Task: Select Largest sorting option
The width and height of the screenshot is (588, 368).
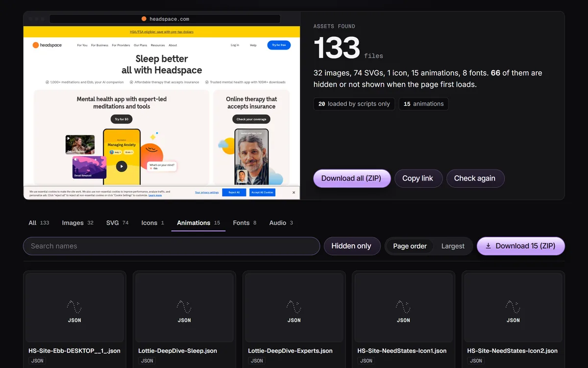Action: click(453, 246)
